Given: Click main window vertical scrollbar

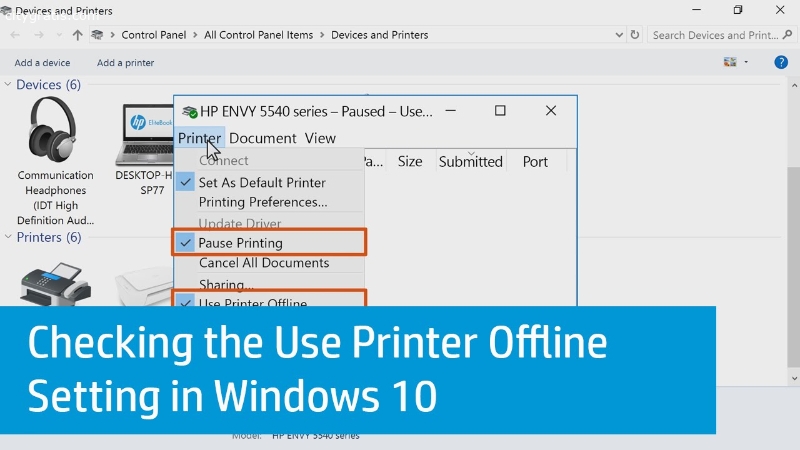Looking at the screenshot, I should [x=794, y=267].
